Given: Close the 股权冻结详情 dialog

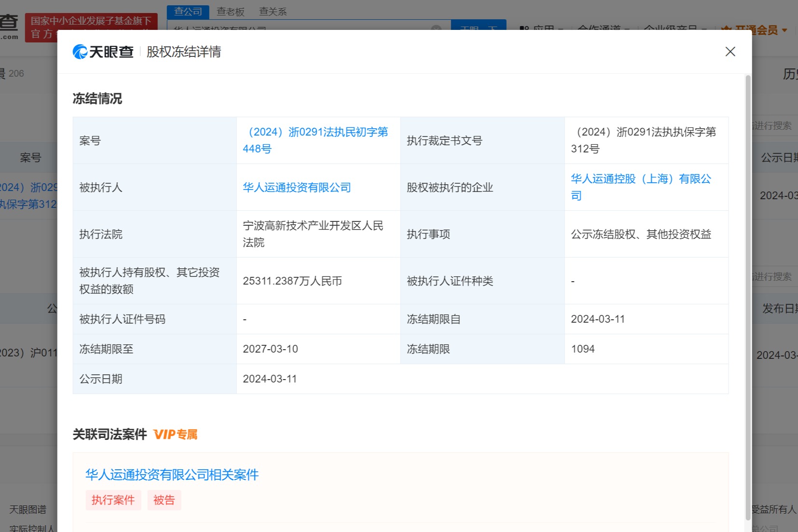Looking at the screenshot, I should [730, 52].
